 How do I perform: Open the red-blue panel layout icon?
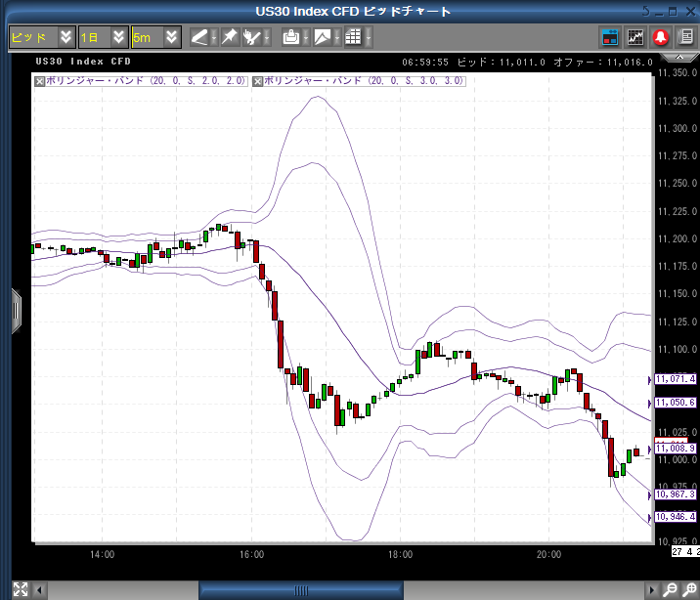point(610,37)
